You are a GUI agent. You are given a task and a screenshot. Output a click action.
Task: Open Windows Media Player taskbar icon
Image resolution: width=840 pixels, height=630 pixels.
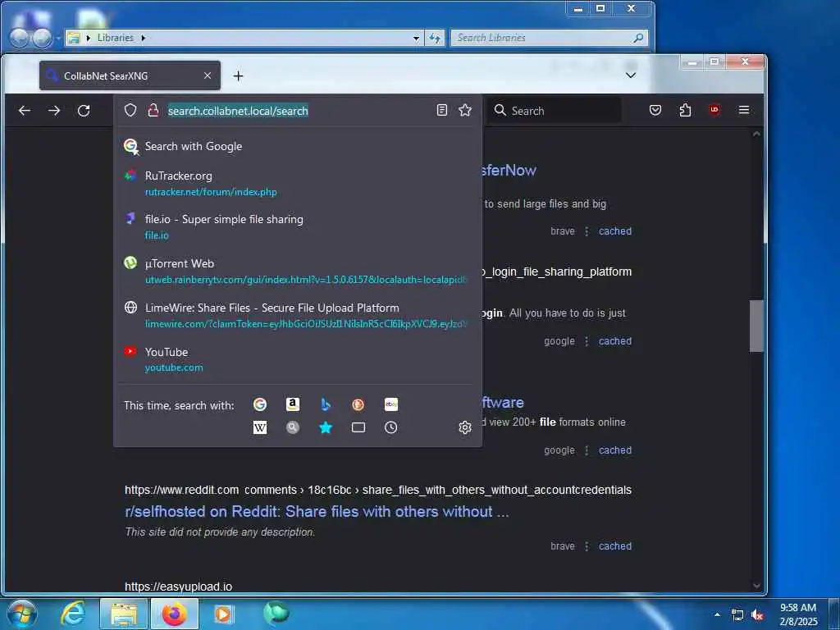click(x=223, y=614)
